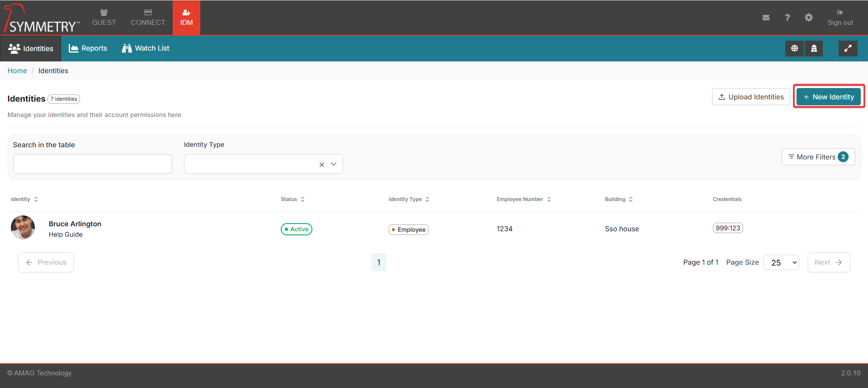This screenshot has height=388, width=868.
Task: Click the mail envelope icon
Action: (x=766, y=18)
